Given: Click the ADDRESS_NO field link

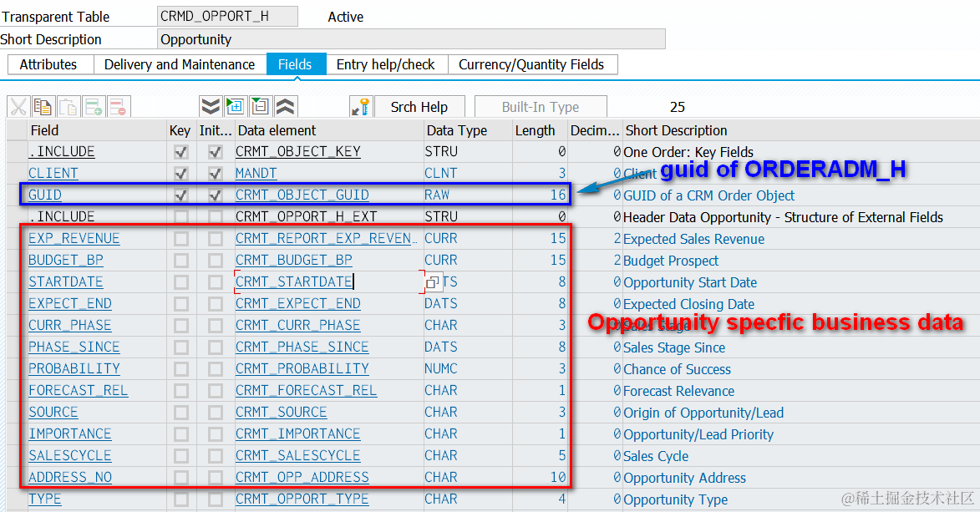Looking at the screenshot, I should tap(70, 478).
